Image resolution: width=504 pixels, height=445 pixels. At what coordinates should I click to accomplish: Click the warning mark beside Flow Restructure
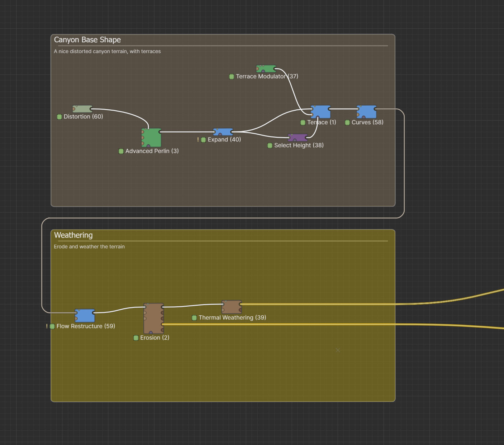pyautogui.click(x=47, y=326)
